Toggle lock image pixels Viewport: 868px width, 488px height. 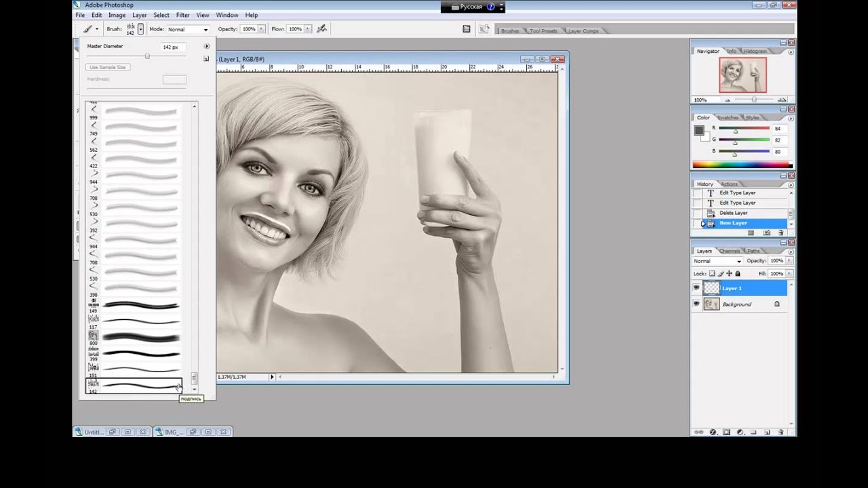click(721, 274)
